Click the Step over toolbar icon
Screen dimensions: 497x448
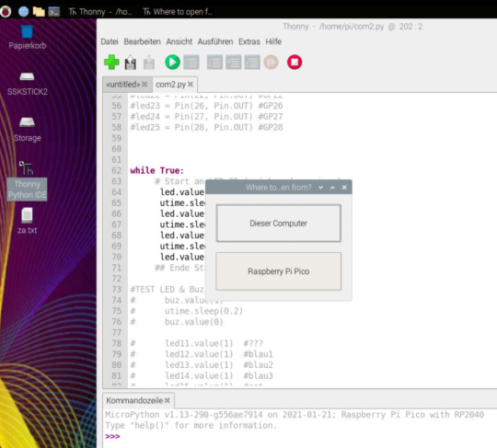214,63
